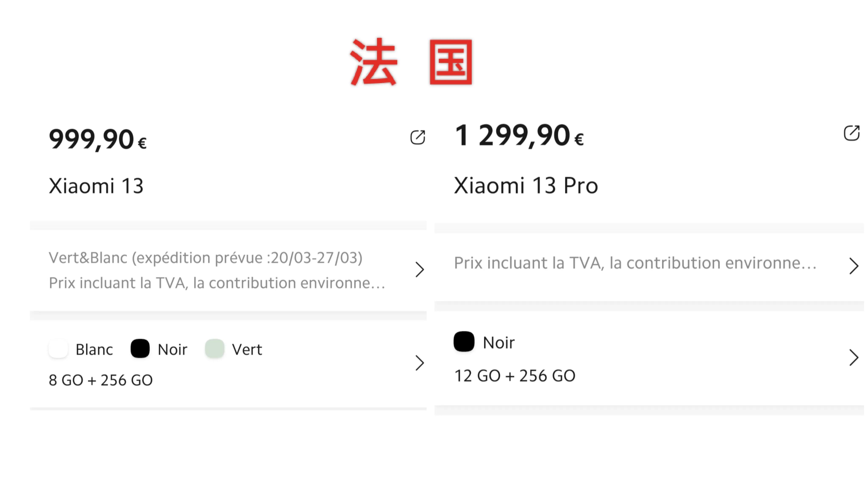
Task: Click the Noir color label text on Xiaomi 13 Pro
Action: click(499, 342)
